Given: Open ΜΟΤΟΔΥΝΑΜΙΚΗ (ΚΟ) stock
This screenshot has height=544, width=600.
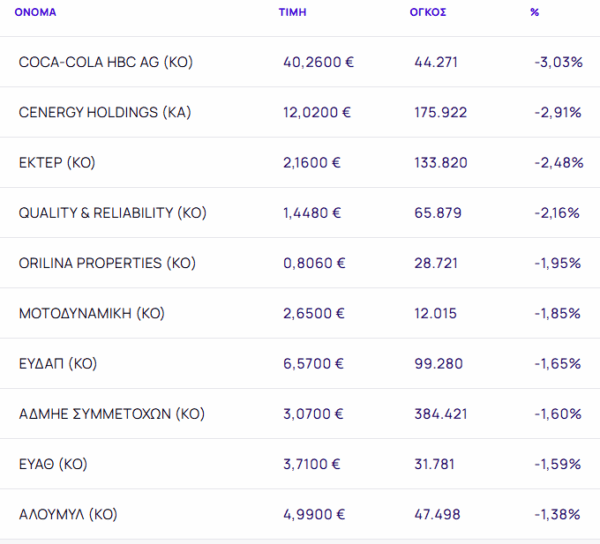Looking at the screenshot, I should pos(92,313).
